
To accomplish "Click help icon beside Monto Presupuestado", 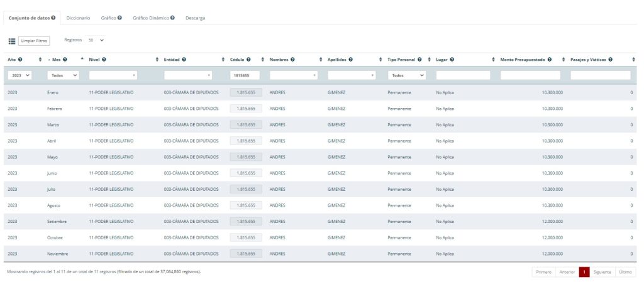I will coord(550,60).
